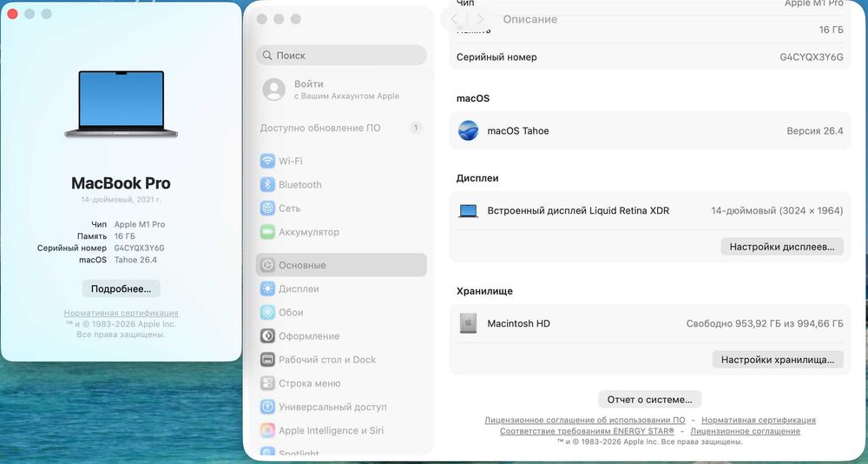The height and width of the screenshot is (464, 868).
Task: Open Доступно обновление ПО item
Action: click(341, 128)
